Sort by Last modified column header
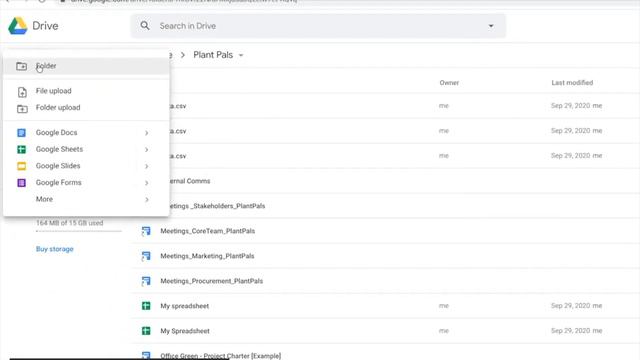640x360 pixels. pos(572,83)
